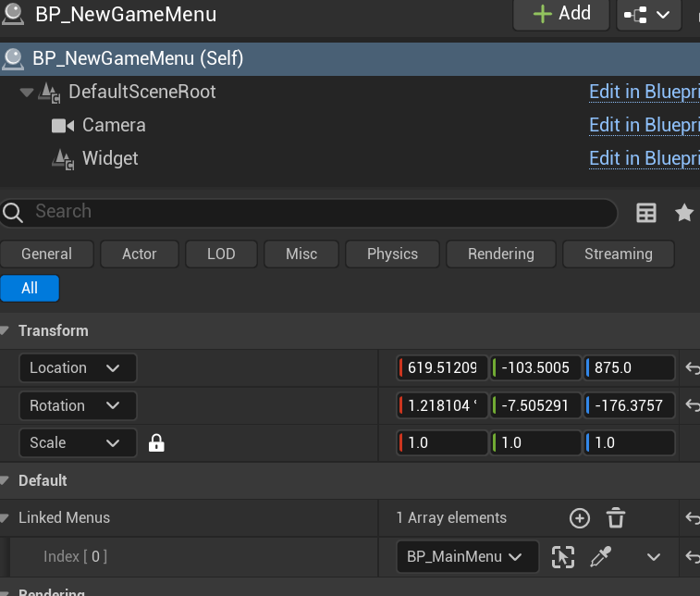
Task: Click Scale X value field
Action: point(442,443)
